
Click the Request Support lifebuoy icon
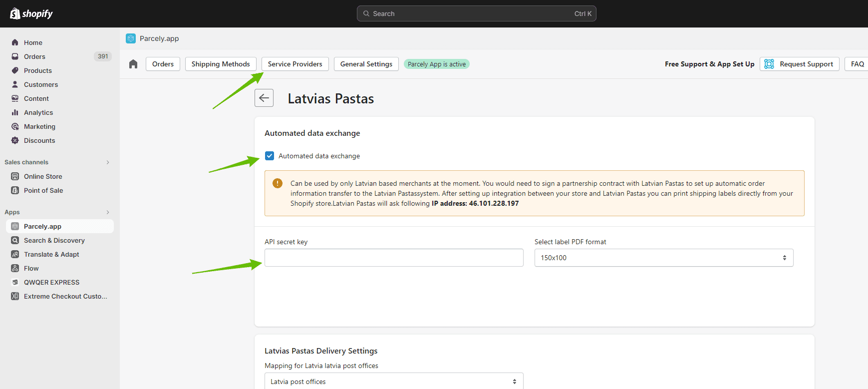pos(769,64)
